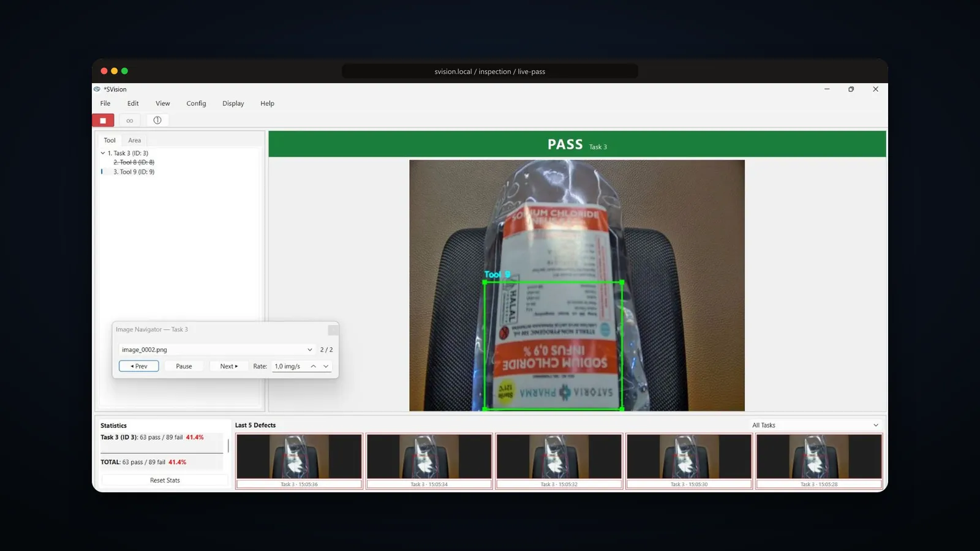Open the All Tasks filter dropdown
This screenshot has width=980, height=551.
(815, 425)
